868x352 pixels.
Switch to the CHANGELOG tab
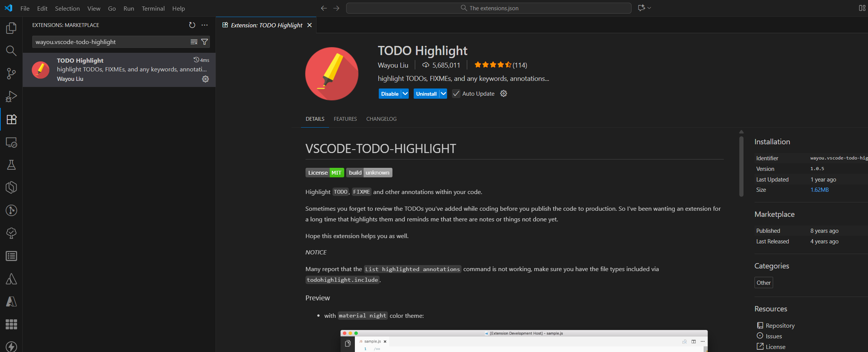coord(381,119)
